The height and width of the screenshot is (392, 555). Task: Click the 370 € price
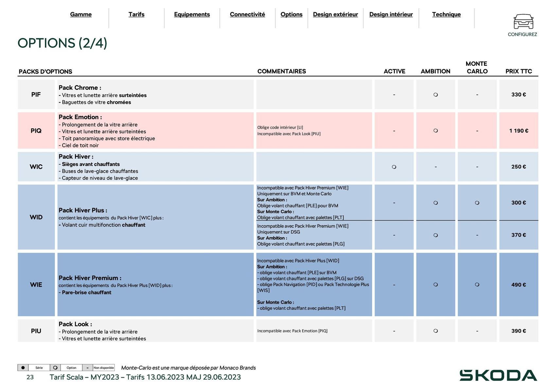tap(519, 235)
